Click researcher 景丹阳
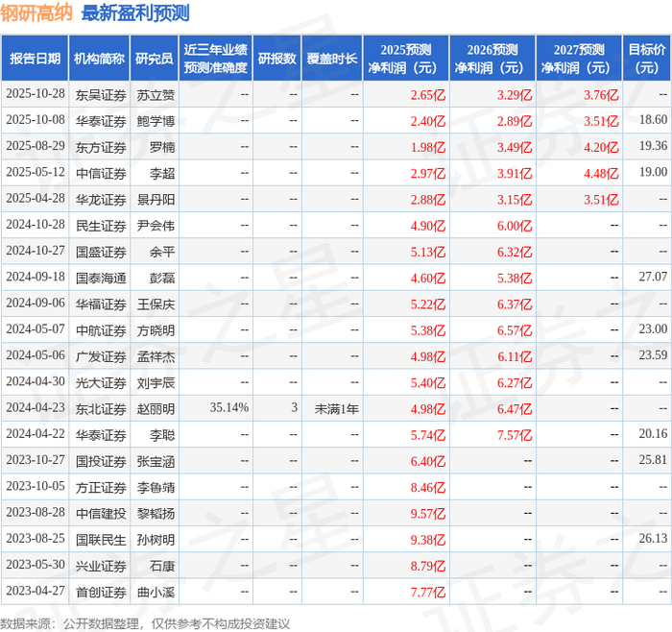Image resolution: width=672 pixels, height=632 pixels. point(156,200)
